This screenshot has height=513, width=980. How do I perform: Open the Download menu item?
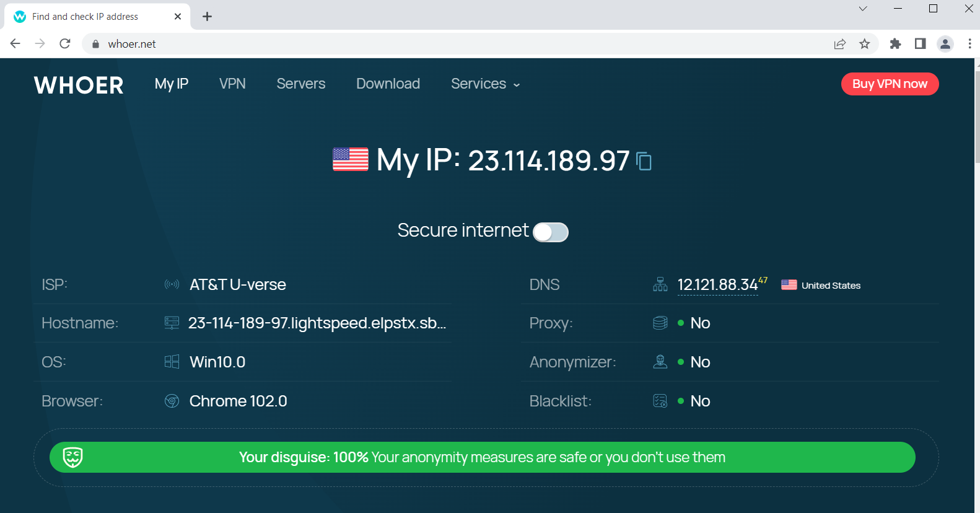[388, 84]
